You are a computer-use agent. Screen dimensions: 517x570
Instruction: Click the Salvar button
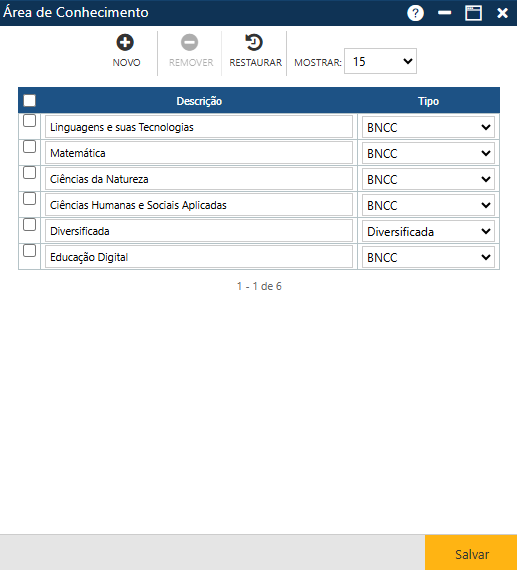(x=471, y=553)
